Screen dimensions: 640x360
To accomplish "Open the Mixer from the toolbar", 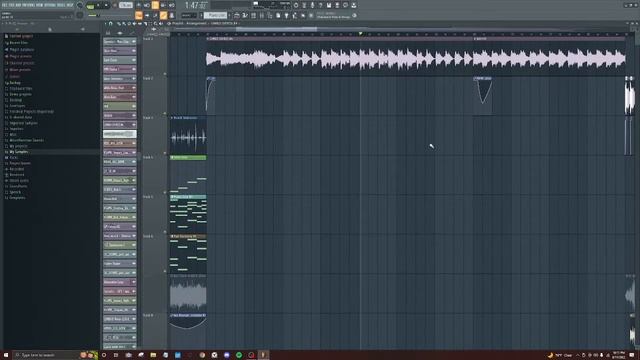I will (x=262, y=16).
